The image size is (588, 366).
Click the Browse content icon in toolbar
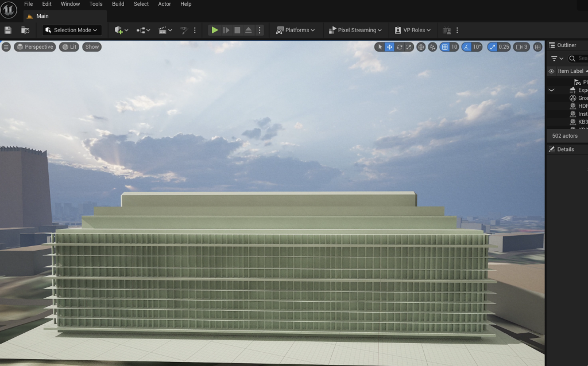[x=25, y=30]
